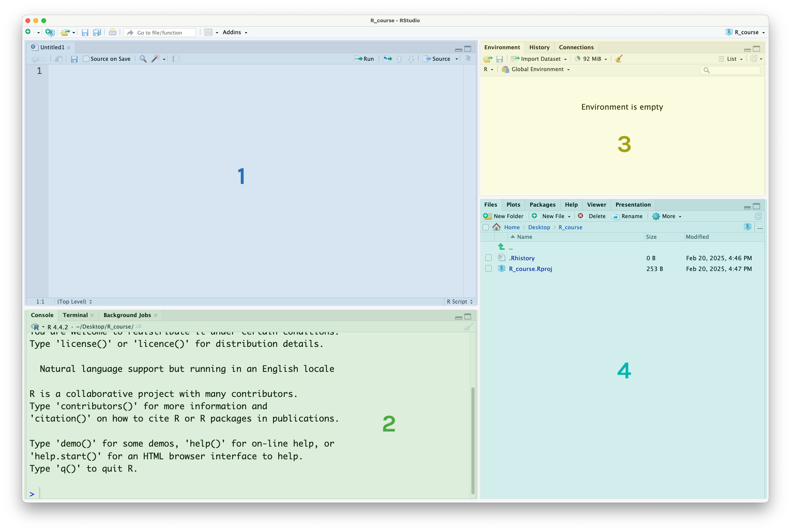Tick the R_course.Rproj file checkbox
Screen dimensions: 791x532
tap(489, 269)
